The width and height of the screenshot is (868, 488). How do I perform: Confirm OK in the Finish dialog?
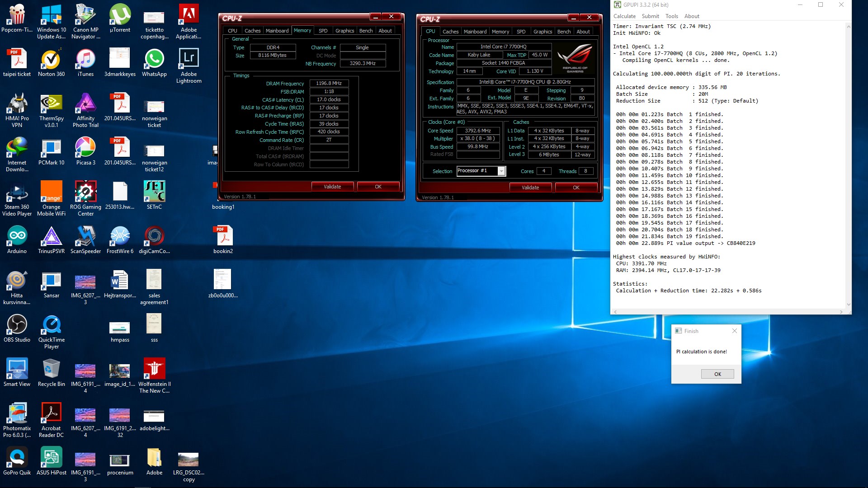717,374
